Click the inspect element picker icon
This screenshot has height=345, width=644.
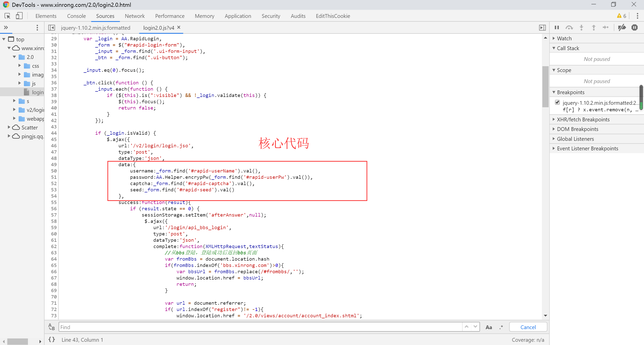[x=7, y=16]
